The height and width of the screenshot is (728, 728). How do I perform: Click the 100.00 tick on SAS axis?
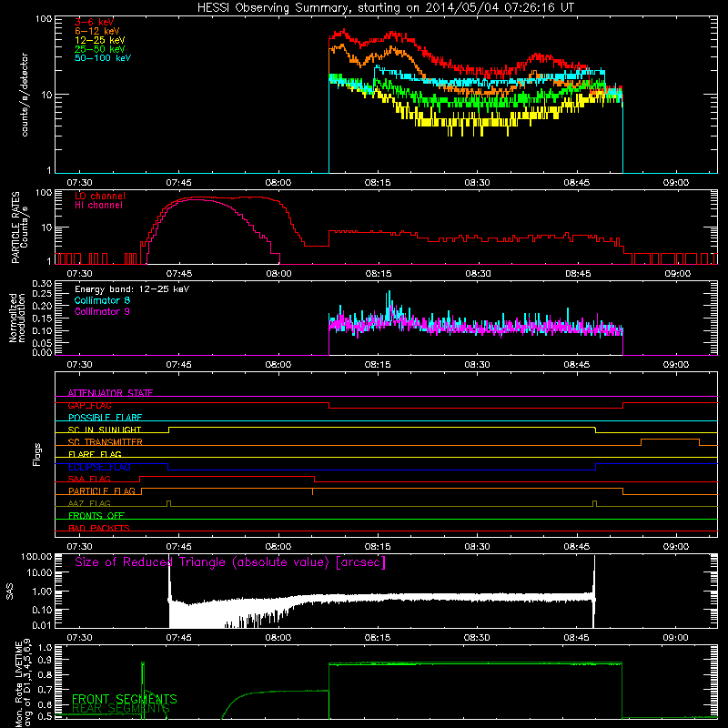tap(36, 556)
